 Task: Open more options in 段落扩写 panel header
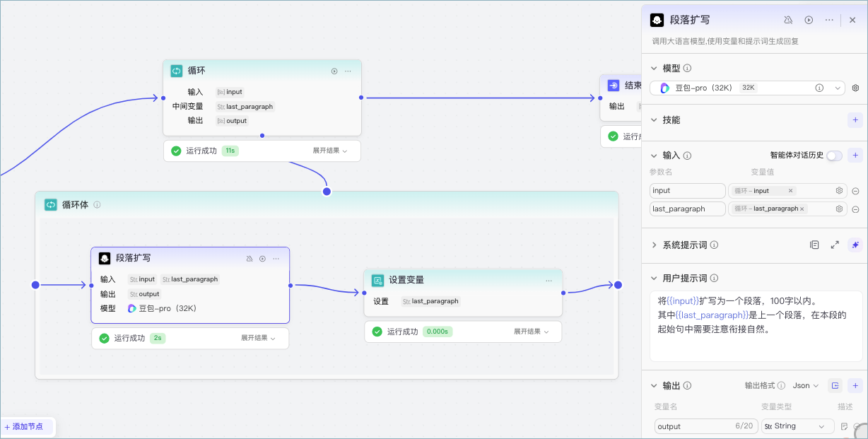pos(829,21)
